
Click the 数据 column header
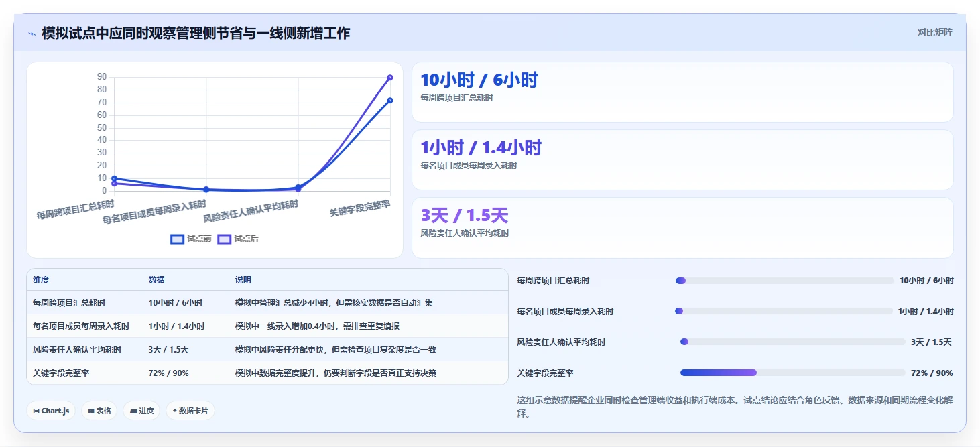coord(157,280)
